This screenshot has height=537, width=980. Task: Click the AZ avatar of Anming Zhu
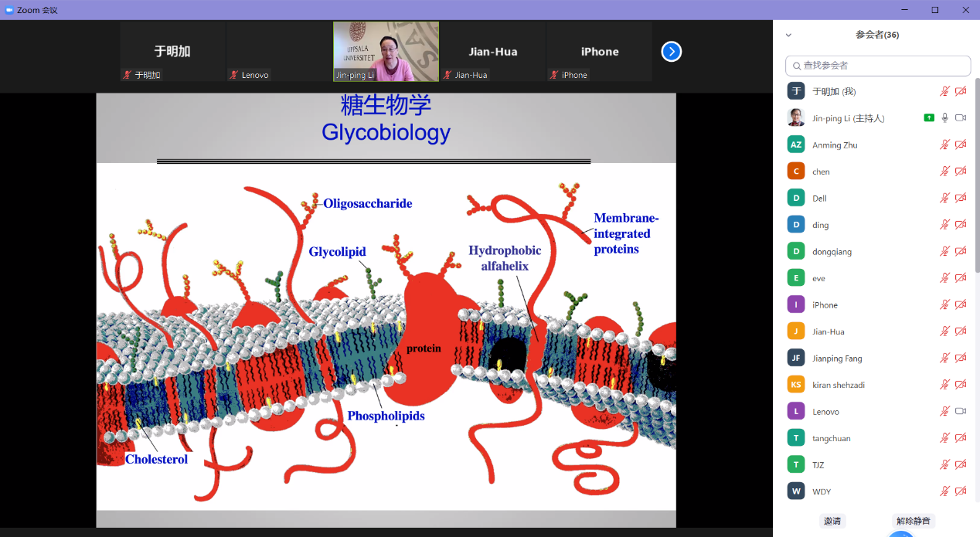pyautogui.click(x=796, y=144)
